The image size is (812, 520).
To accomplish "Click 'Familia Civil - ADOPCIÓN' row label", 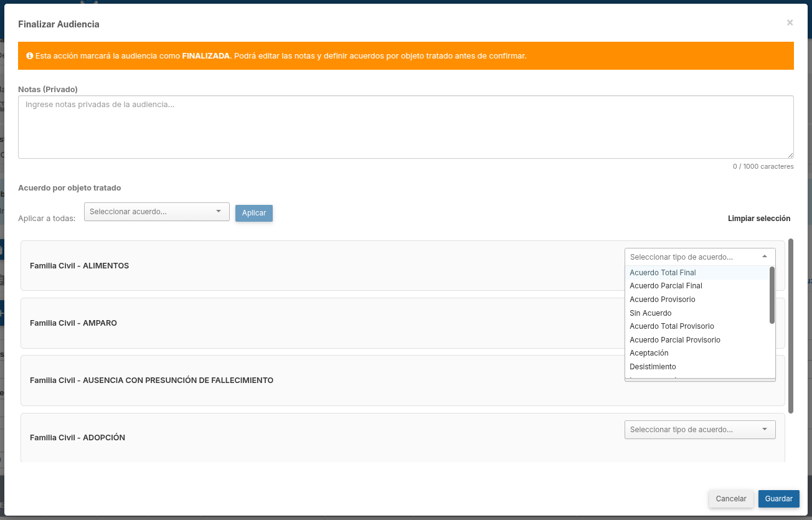I will 77,438.
